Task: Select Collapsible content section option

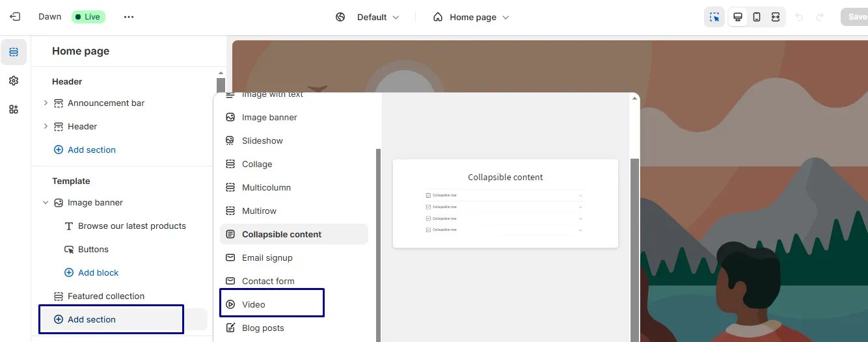Action: point(294,234)
